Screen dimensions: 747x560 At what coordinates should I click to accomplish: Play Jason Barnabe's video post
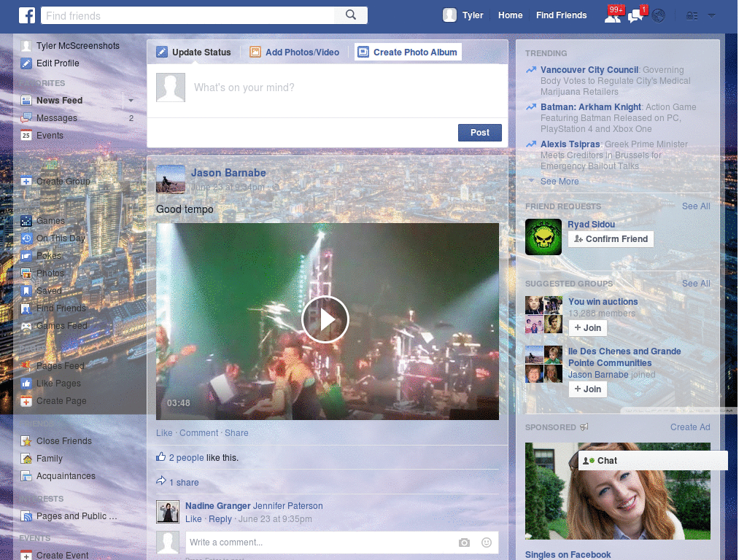[326, 319]
